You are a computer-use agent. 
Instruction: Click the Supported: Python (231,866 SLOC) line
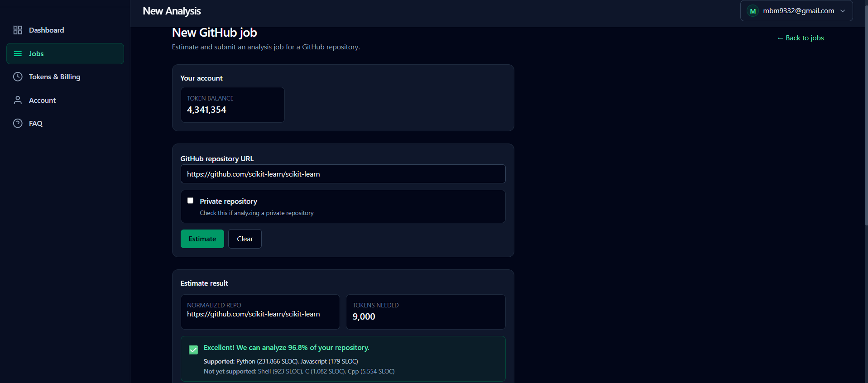click(x=281, y=361)
